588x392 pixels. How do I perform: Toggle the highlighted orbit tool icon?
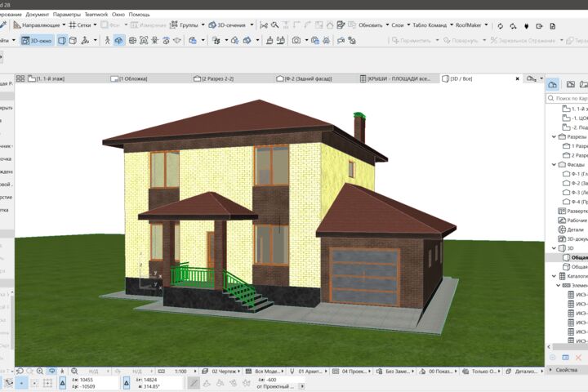pos(118,41)
